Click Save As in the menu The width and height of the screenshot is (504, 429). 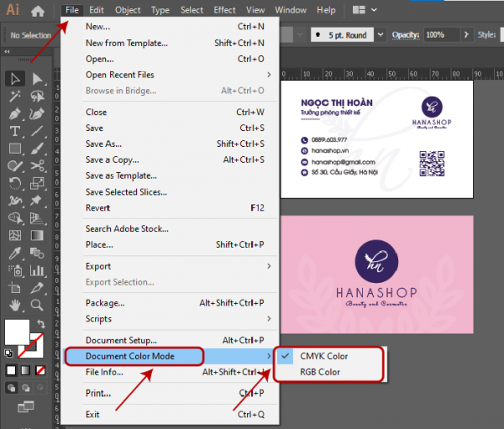(x=103, y=144)
